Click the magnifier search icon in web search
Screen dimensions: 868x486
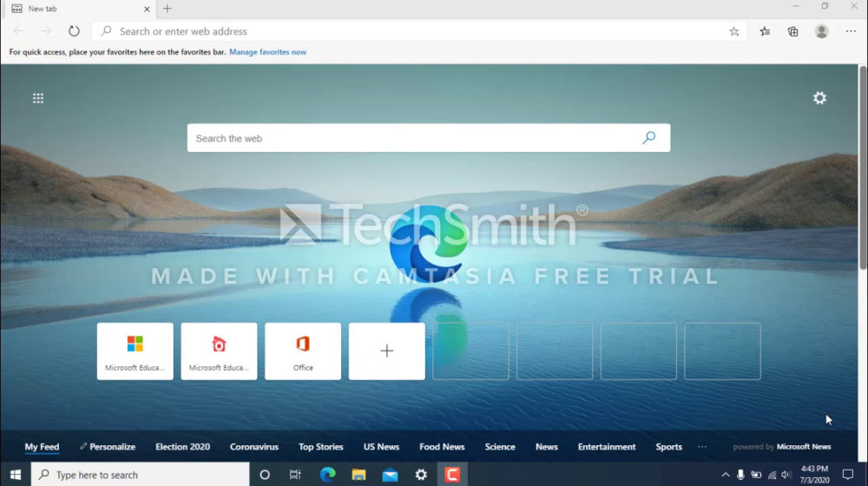tap(648, 138)
